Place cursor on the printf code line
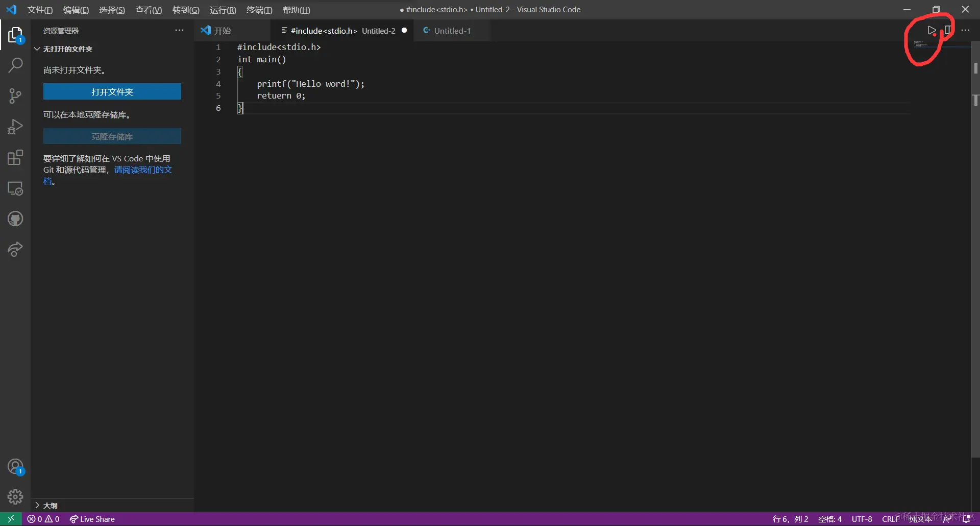The image size is (980, 526). (x=310, y=84)
